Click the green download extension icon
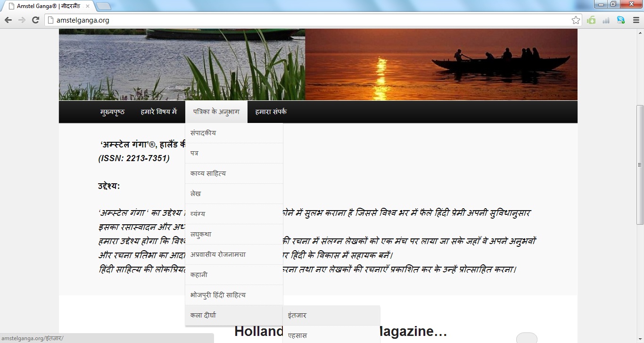The width and height of the screenshot is (644, 343). point(591,20)
